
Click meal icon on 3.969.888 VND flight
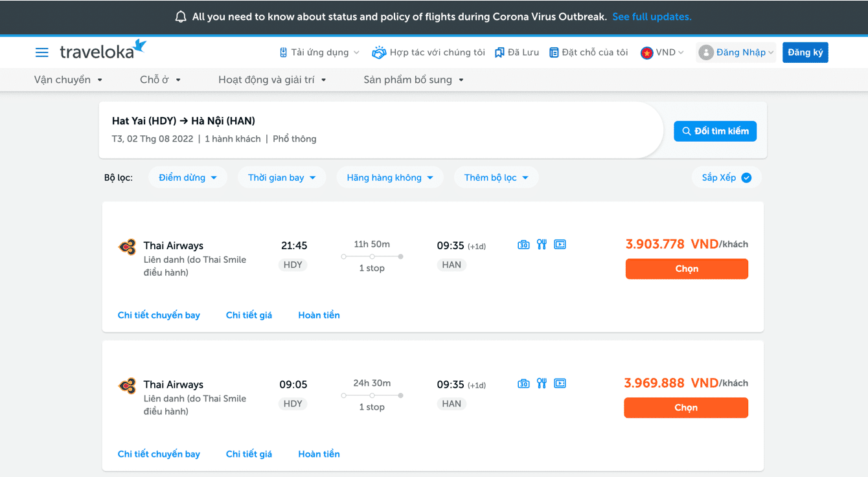click(542, 383)
